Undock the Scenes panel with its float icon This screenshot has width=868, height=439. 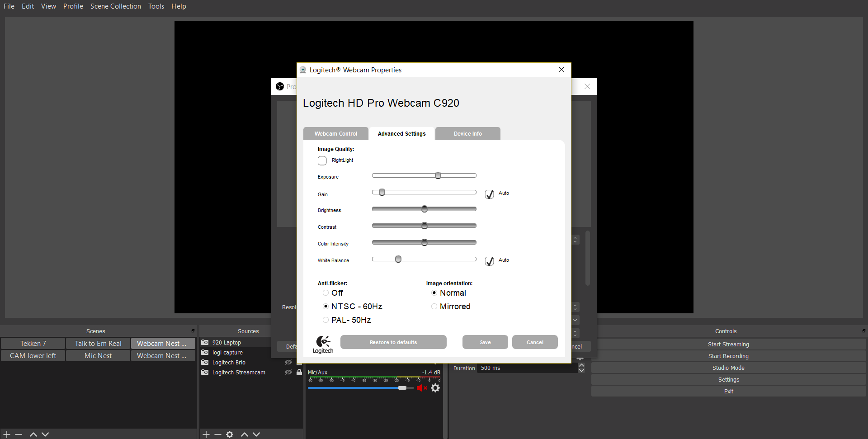click(x=193, y=331)
